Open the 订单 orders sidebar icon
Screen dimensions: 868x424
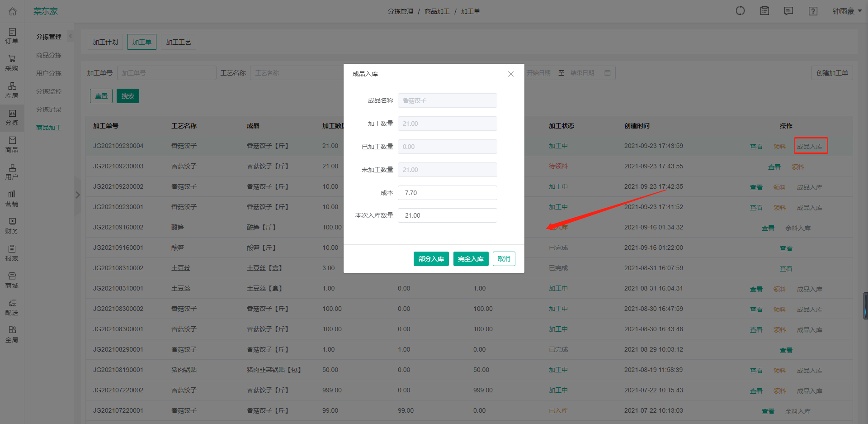[x=12, y=36]
